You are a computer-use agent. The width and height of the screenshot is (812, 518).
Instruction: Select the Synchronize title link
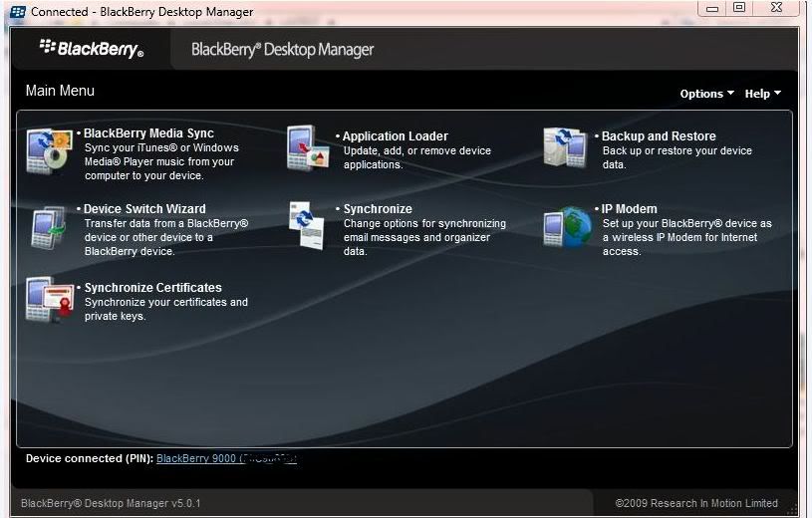(378, 209)
